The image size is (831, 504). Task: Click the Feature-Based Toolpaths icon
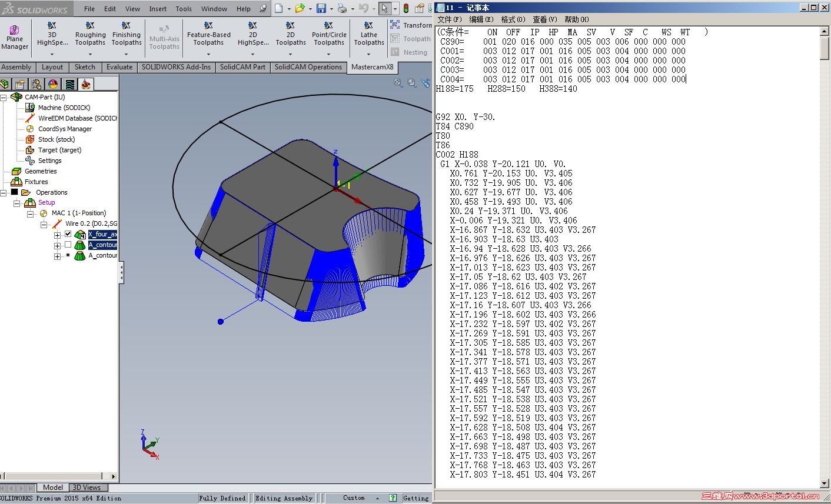pos(208,25)
